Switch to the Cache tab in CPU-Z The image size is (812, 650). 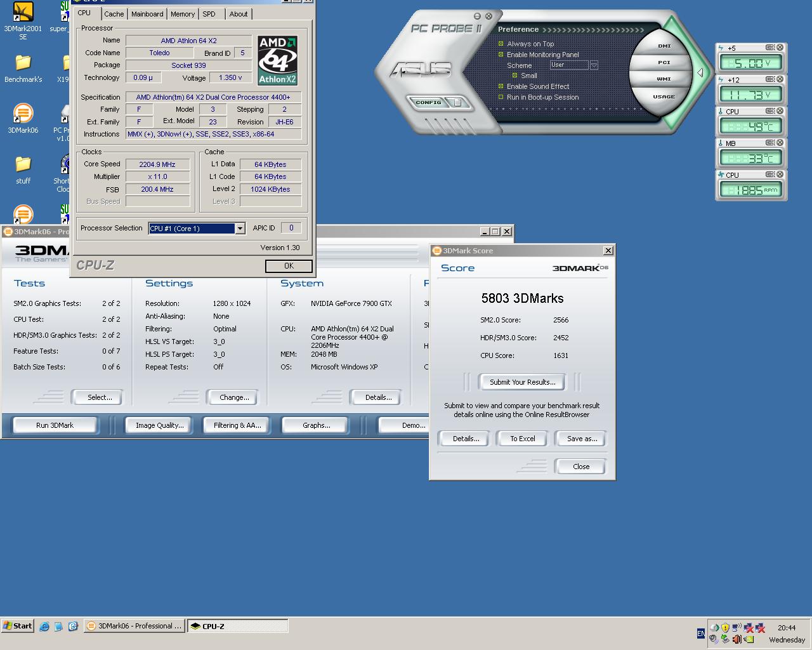(114, 14)
